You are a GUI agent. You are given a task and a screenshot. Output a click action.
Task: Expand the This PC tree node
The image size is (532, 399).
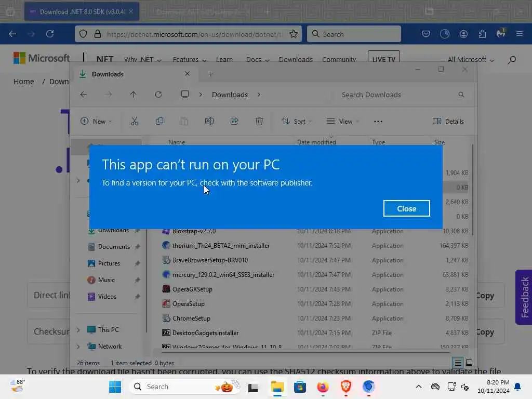(78, 330)
